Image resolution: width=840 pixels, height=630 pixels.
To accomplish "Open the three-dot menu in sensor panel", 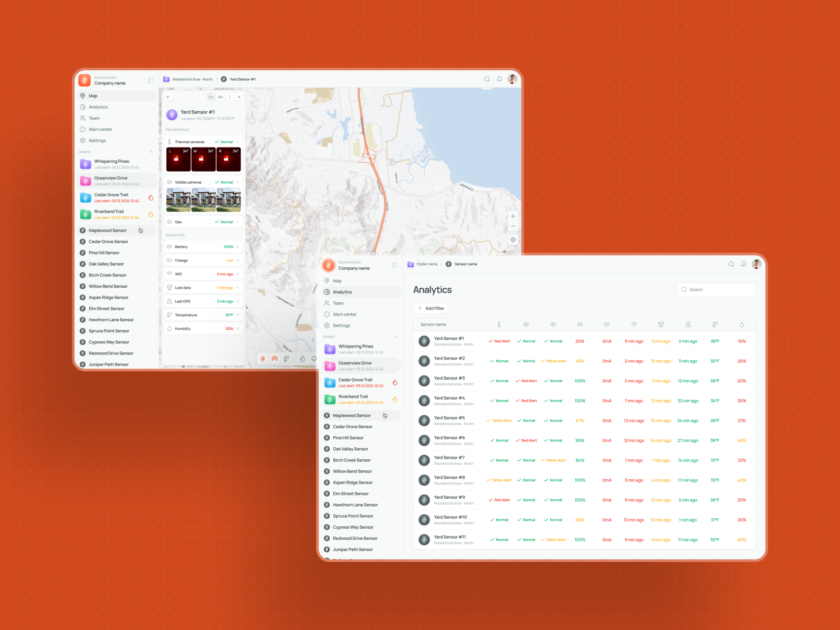I will pos(230,97).
